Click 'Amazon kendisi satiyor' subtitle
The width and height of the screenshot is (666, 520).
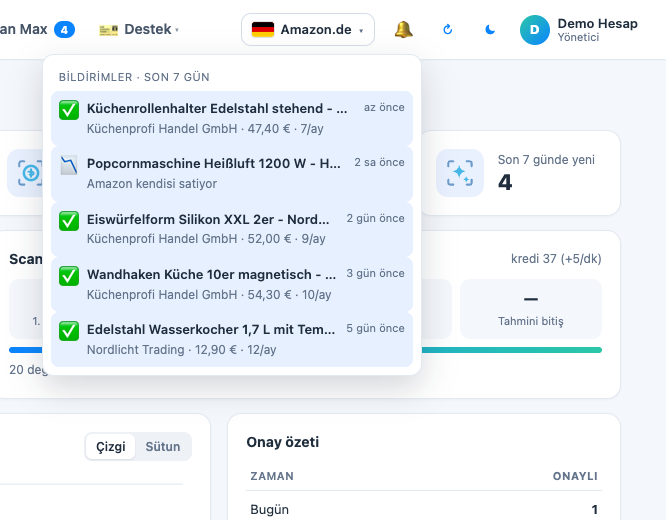click(152, 184)
